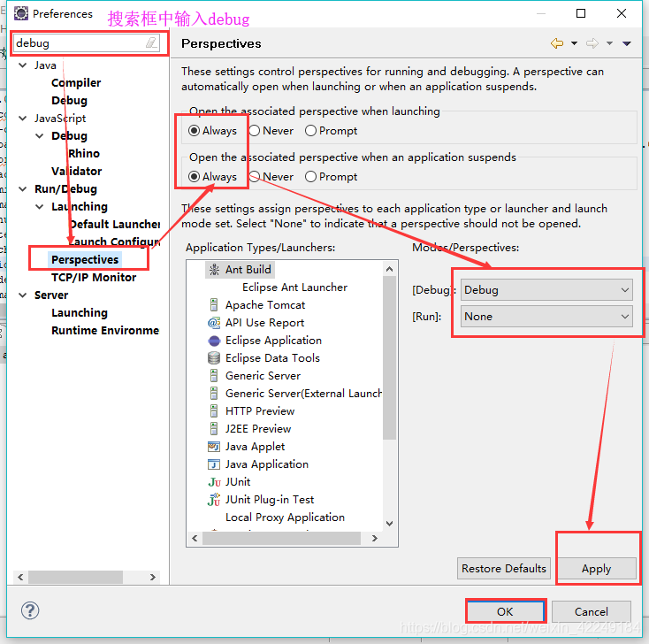Image resolution: width=649 pixels, height=644 pixels.
Task: Click the J2EE Preview icon
Action: (214, 429)
